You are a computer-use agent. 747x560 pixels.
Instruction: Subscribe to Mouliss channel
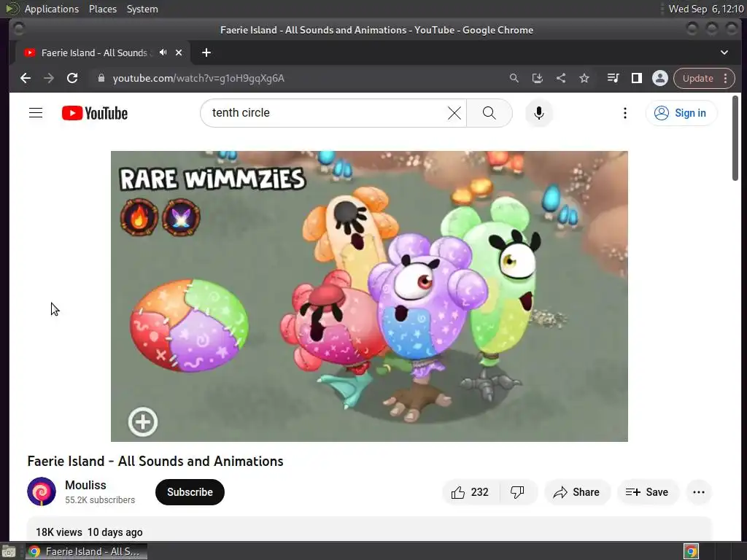click(190, 492)
